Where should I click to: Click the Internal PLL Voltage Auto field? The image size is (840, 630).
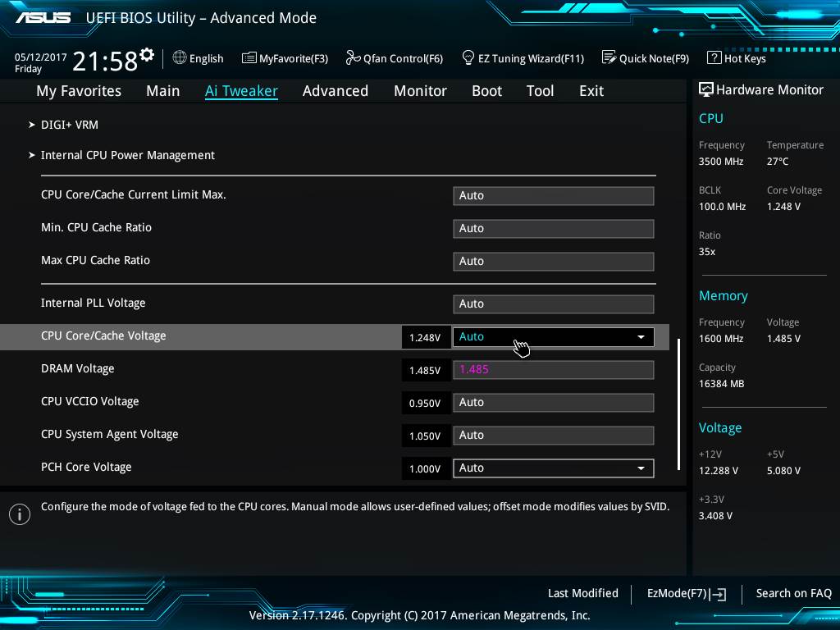[x=554, y=304]
